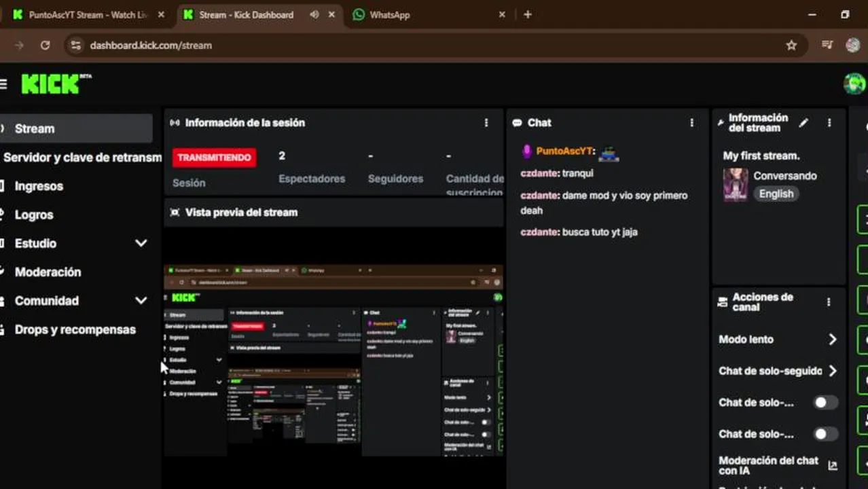Open Modo lento settings arrow
The height and width of the screenshot is (489, 868).
833,340
